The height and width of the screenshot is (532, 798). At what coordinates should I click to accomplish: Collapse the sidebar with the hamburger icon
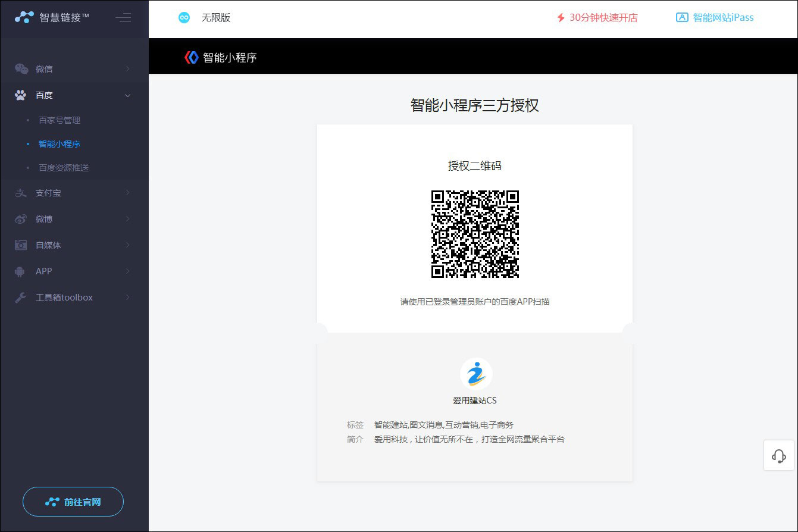click(123, 18)
